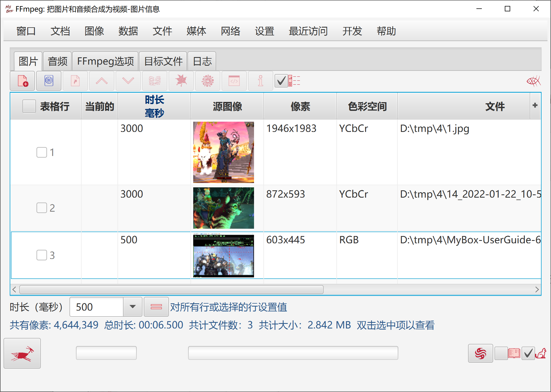The height and width of the screenshot is (392, 551).
Task: Check the checkbox for row 3
Action: click(42, 255)
